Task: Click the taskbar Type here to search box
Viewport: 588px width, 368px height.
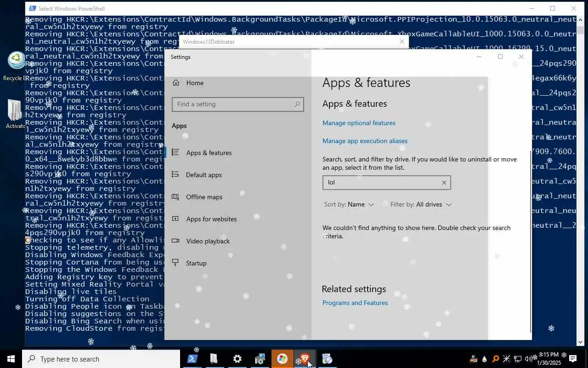Action: pos(101,359)
